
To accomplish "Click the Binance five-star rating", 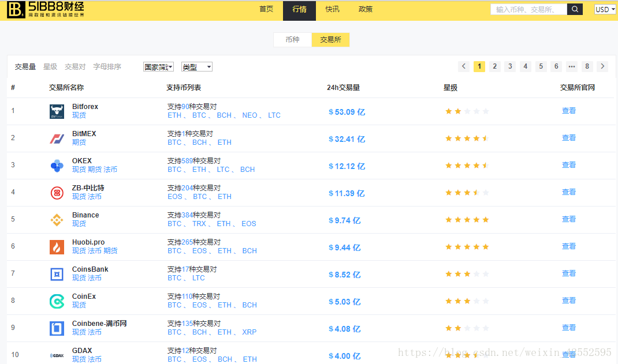I will point(467,220).
